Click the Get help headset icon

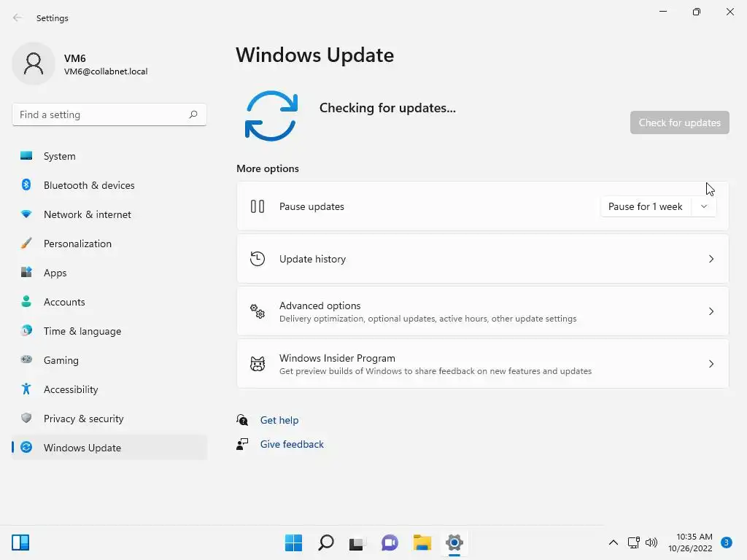(x=242, y=420)
